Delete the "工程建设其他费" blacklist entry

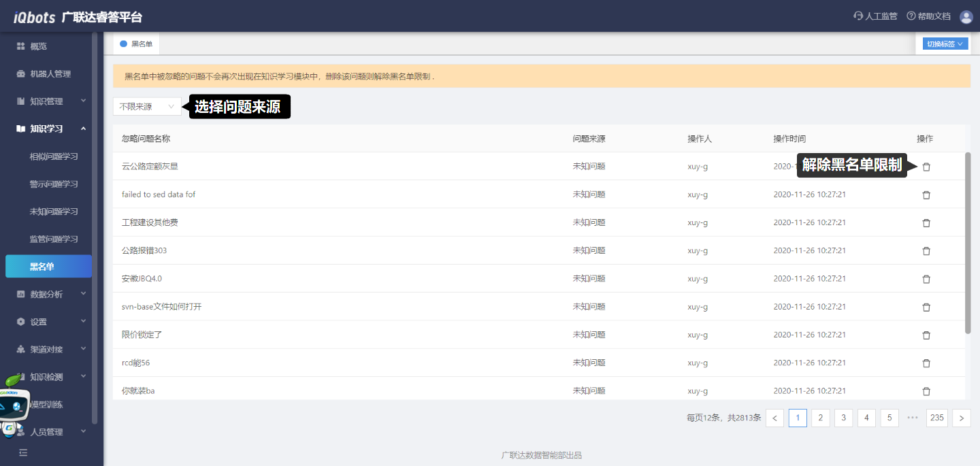pos(926,223)
